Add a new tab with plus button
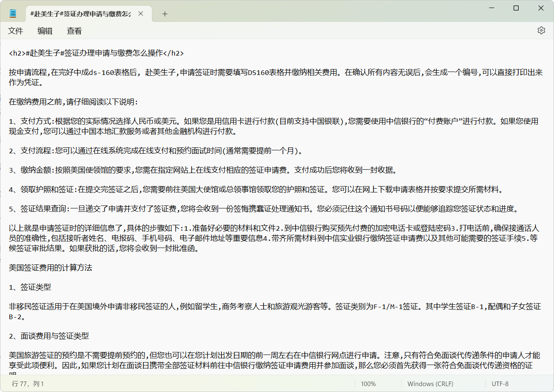 pyautogui.click(x=165, y=13)
